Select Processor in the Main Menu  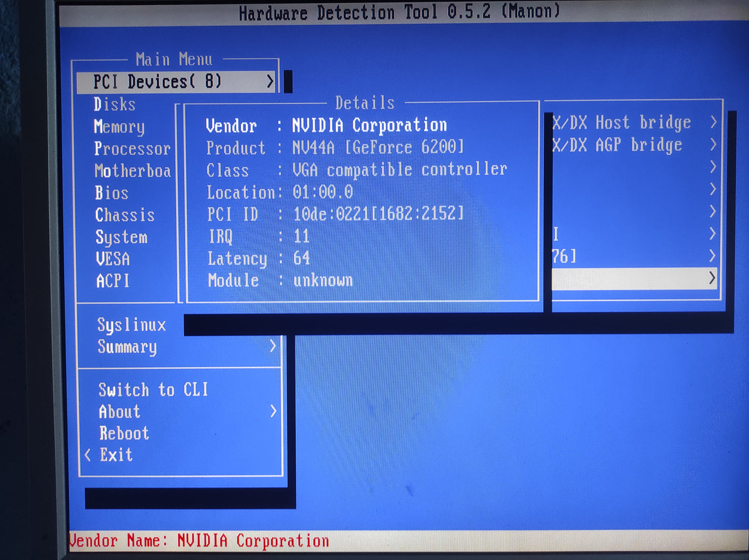pos(132,149)
